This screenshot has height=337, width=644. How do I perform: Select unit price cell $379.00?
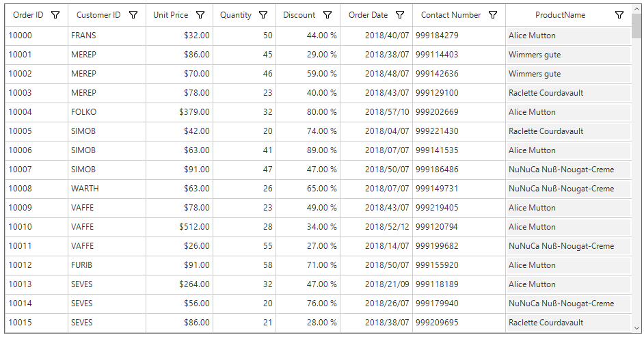pos(180,112)
